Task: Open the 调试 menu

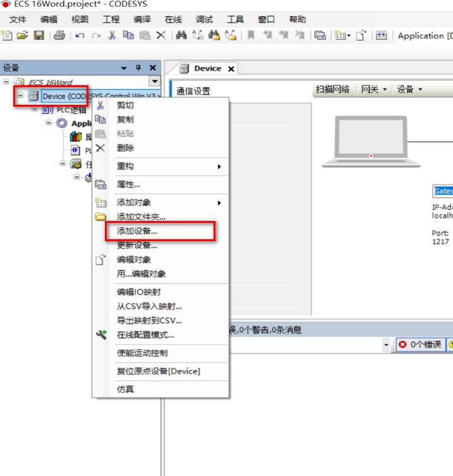Action: click(x=204, y=20)
